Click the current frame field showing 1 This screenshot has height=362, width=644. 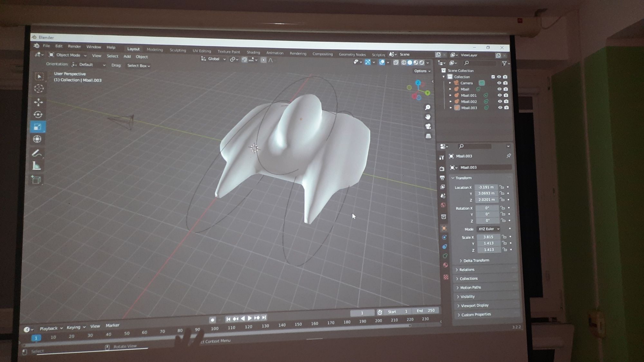coord(362,313)
